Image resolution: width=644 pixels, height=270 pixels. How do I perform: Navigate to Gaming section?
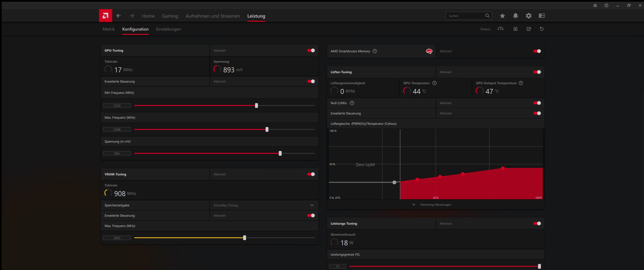pos(170,16)
